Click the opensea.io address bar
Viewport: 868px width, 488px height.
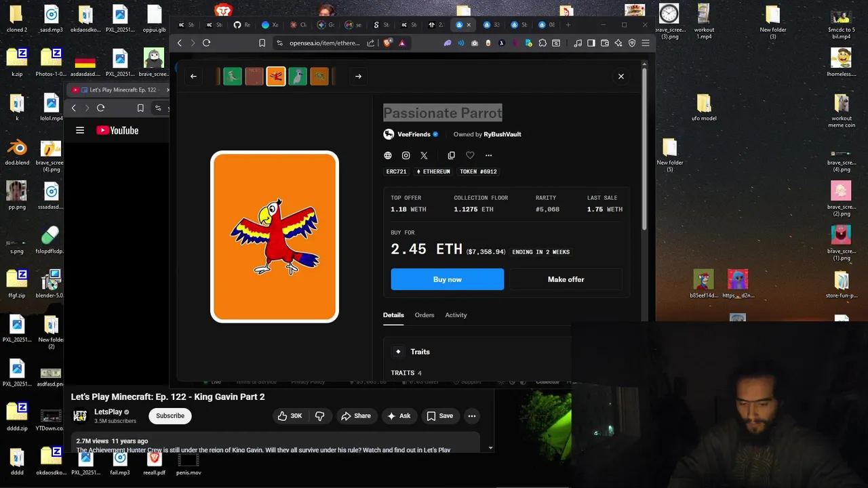pyautogui.click(x=325, y=43)
